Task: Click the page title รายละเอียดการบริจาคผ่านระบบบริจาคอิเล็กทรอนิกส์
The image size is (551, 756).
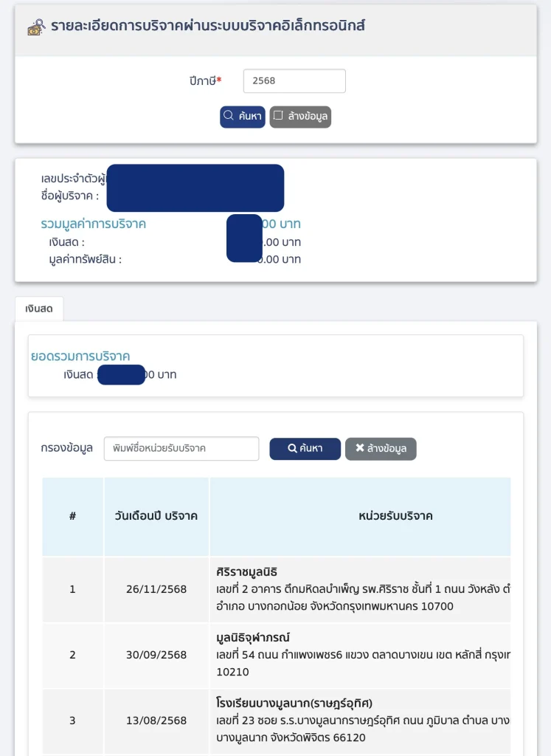Action: tap(208, 27)
